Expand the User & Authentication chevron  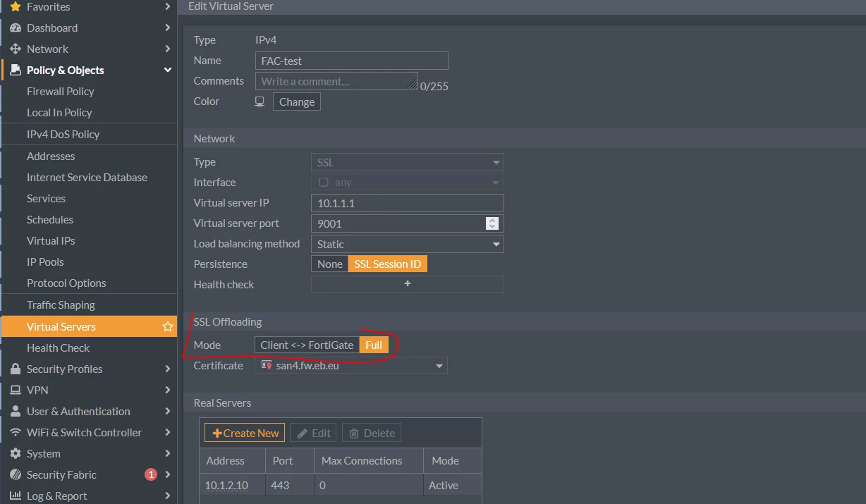[x=167, y=412]
